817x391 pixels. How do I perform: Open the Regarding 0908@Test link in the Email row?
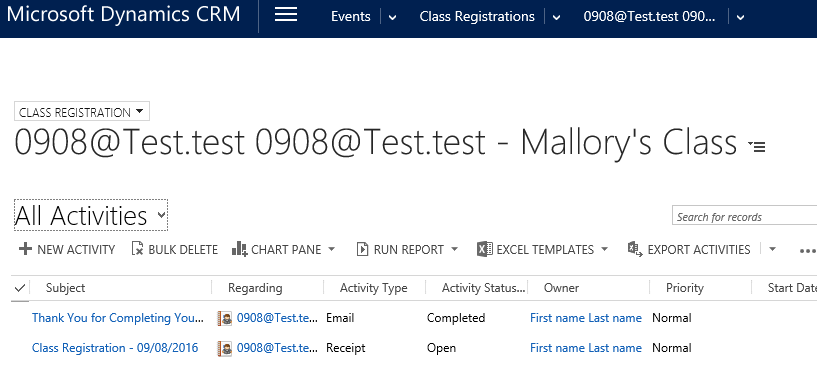277,318
